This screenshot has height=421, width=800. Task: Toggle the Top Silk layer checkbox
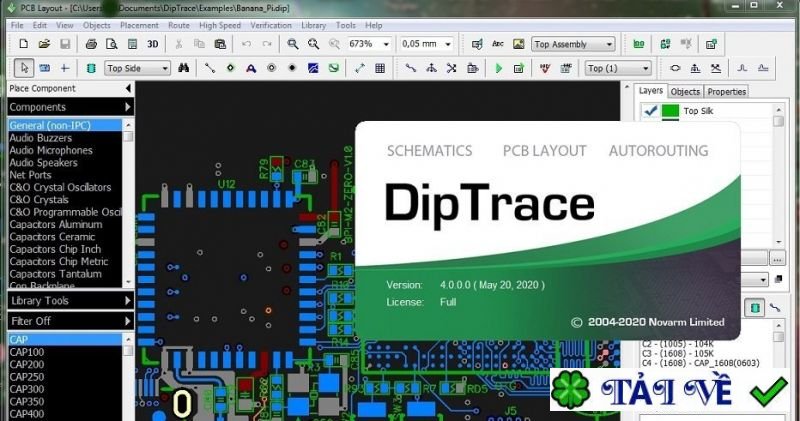pos(649,111)
